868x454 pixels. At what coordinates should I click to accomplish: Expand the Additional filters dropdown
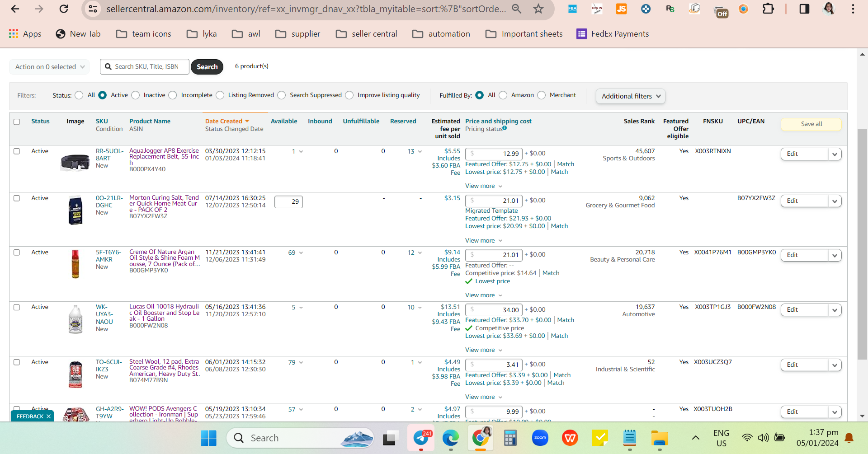pos(630,96)
